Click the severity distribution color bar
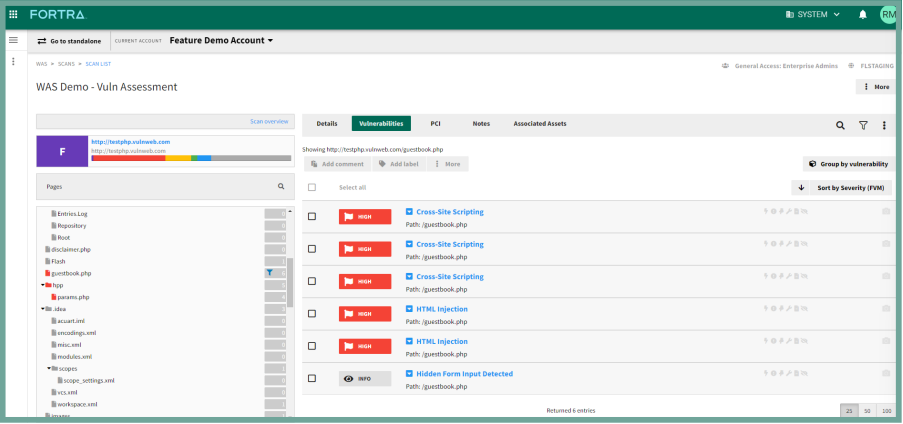This screenshot has height=424, width=903. point(191,158)
